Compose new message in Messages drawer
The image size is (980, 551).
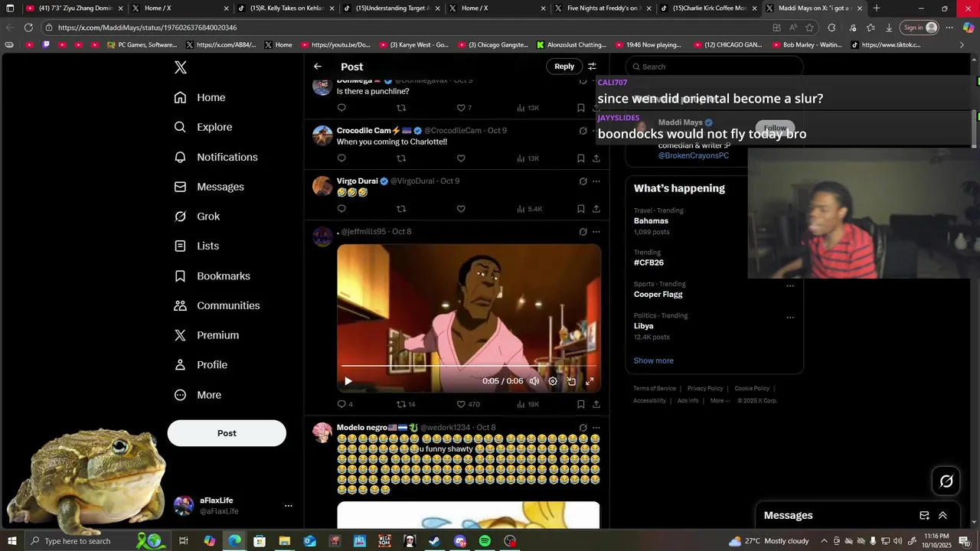coord(924,516)
